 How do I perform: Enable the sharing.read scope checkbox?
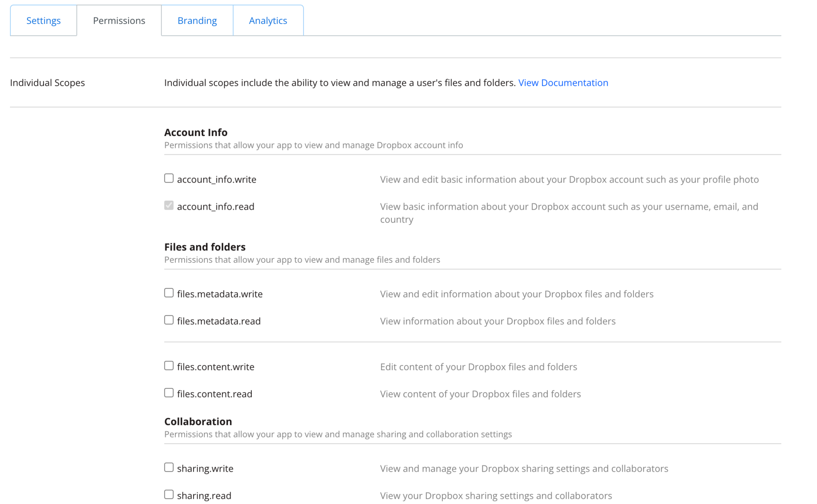click(x=168, y=494)
